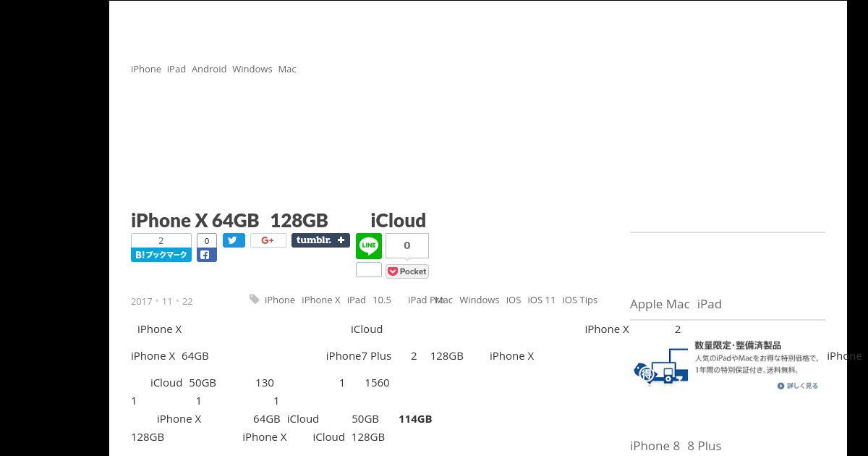The image size is (868, 456).
Task: Open the iOS Tips tag
Action: 579,300
